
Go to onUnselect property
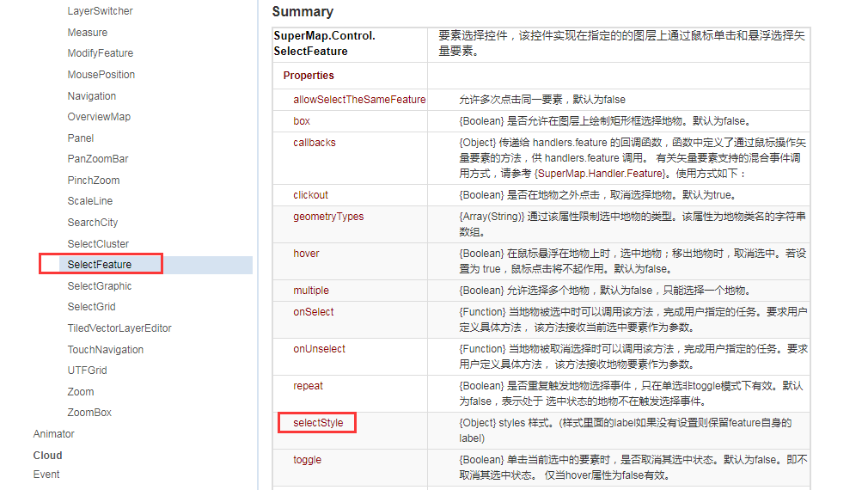coord(320,349)
